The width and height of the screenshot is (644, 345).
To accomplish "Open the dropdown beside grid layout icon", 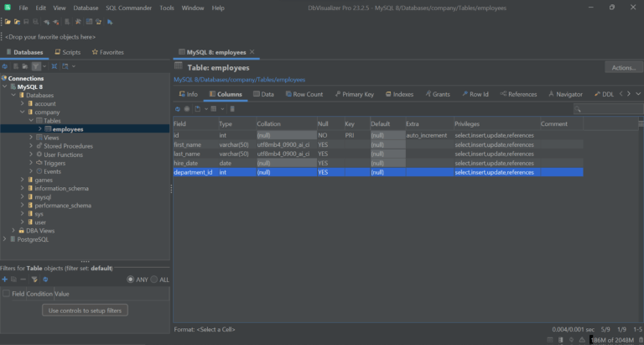I will pyautogui.click(x=222, y=109).
